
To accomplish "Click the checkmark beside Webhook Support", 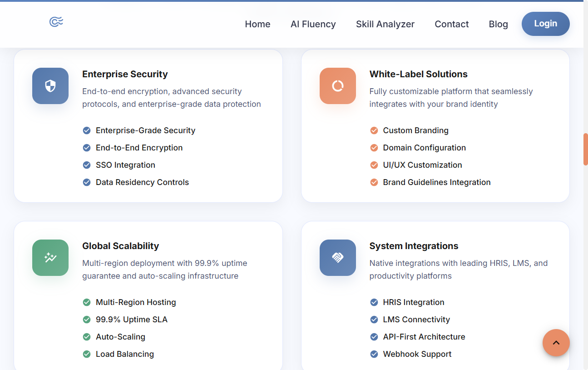I will (x=374, y=354).
